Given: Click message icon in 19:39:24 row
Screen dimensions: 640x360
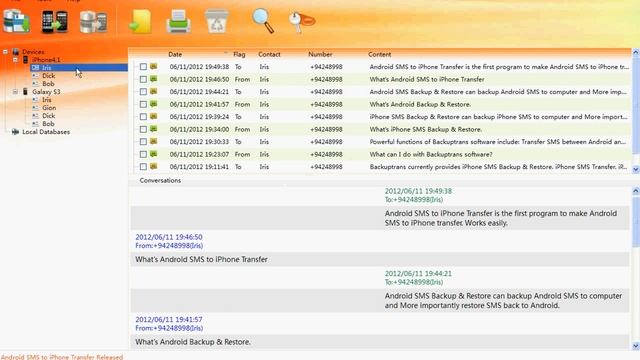Looking at the screenshot, I should pyautogui.click(x=153, y=116).
